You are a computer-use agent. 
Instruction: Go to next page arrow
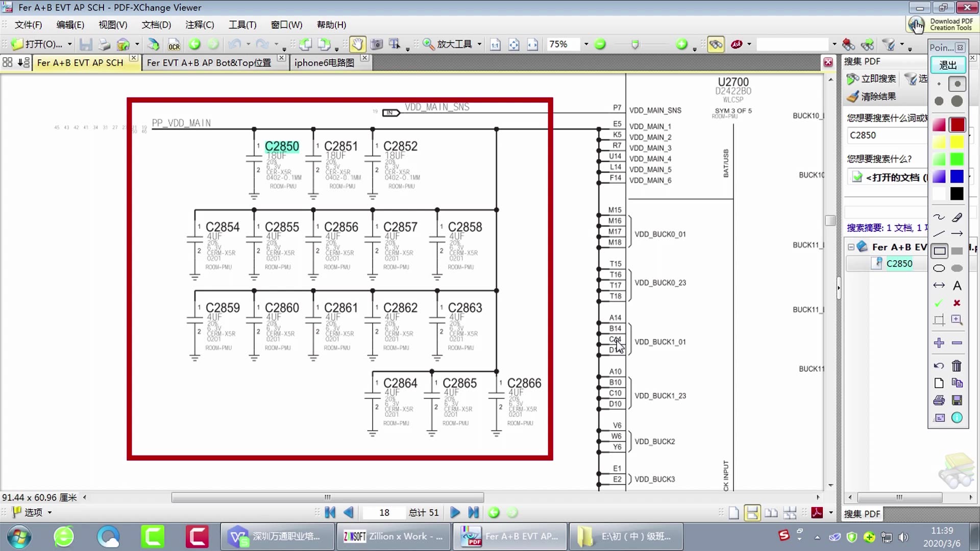point(455,512)
